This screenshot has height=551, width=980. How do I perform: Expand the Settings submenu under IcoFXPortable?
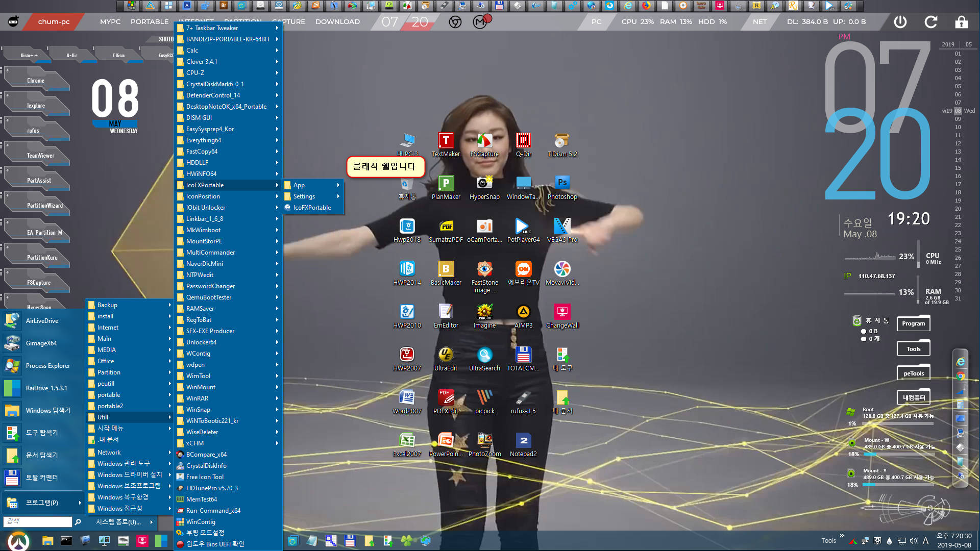pyautogui.click(x=312, y=196)
